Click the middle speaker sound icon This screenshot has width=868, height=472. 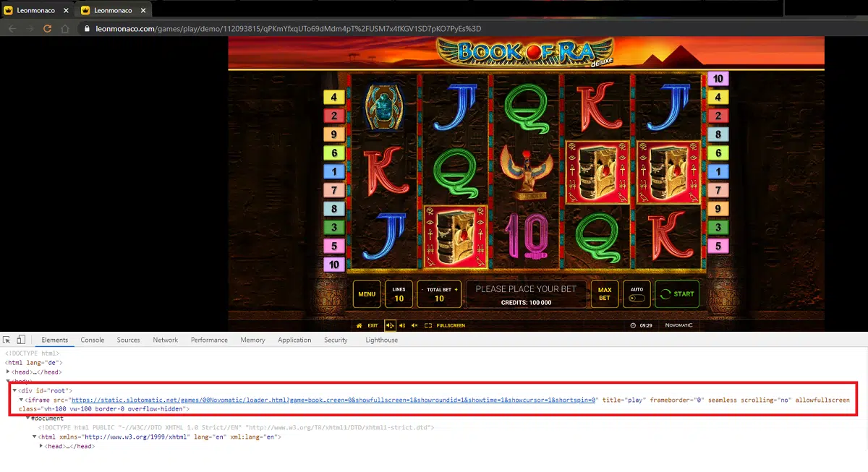coord(402,325)
